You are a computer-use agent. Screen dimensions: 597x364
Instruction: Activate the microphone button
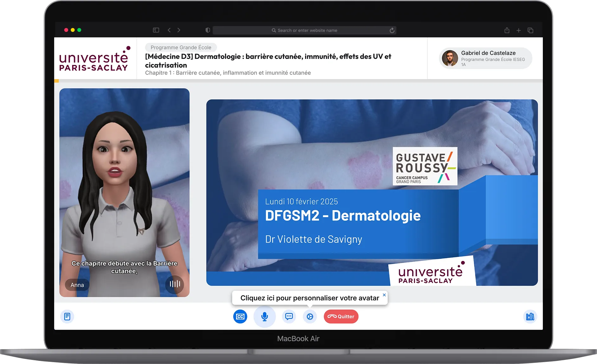(x=264, y=317)
